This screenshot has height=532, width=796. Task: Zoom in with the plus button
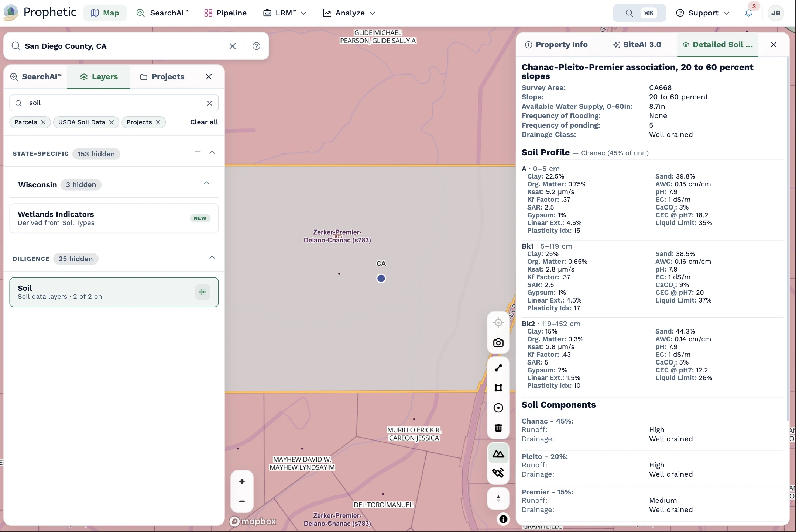pos(242,481)
